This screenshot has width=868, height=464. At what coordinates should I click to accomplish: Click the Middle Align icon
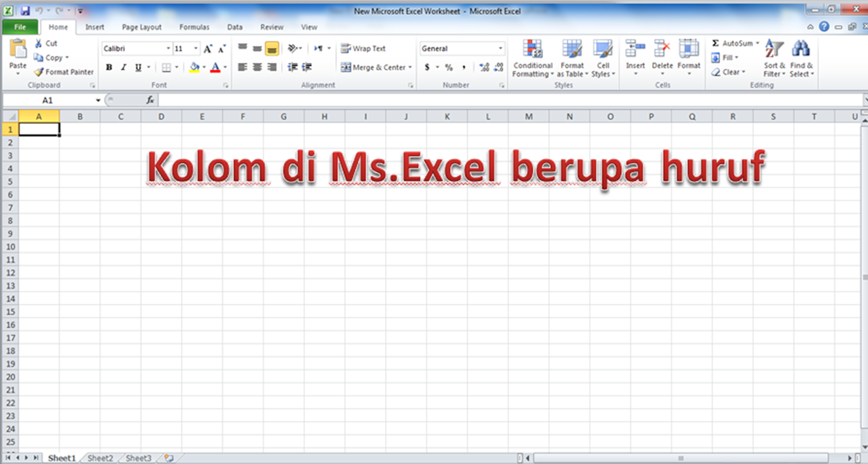(x=257, y=48)
